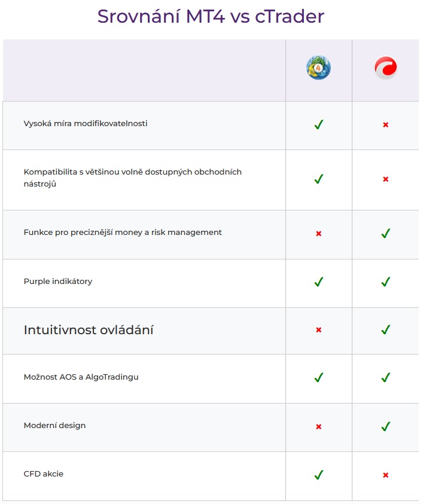Click the cTrader checkmark for Purple indikátory

click(x=386, y=282)
